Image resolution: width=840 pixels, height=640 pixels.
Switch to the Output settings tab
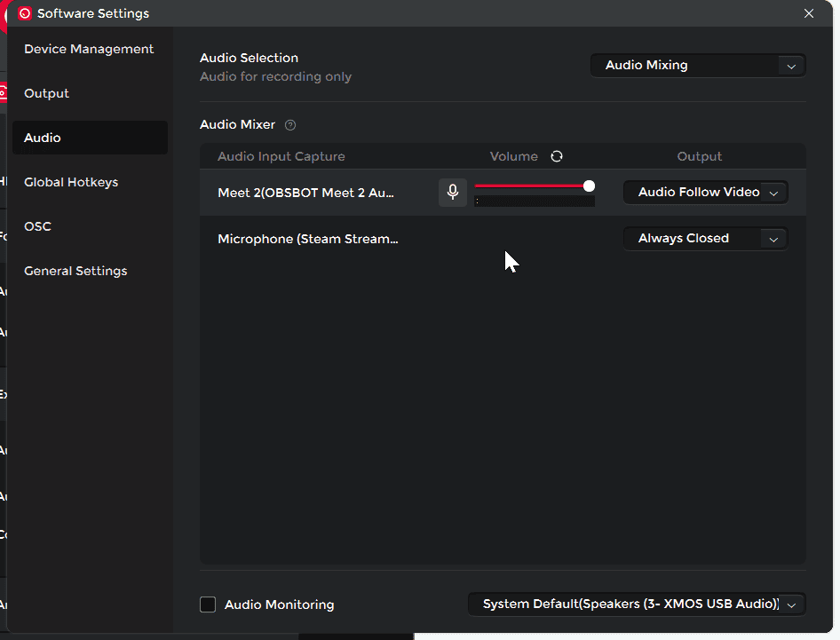pyautogui.click(x=46, y=93)
